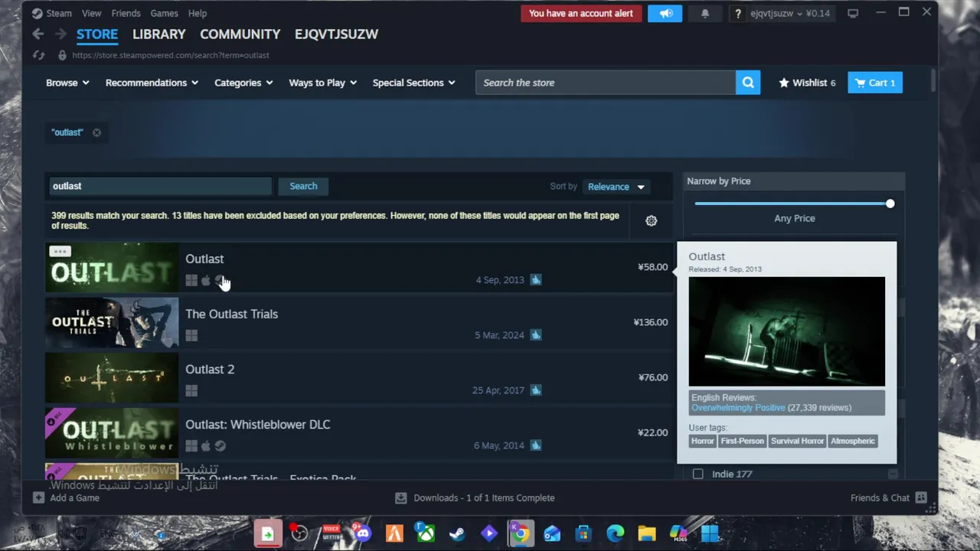Image resolution: width=980 pixels, height=551 pixels.
Task: Click the Add a Game plus icon
Action: click(38, 497)
